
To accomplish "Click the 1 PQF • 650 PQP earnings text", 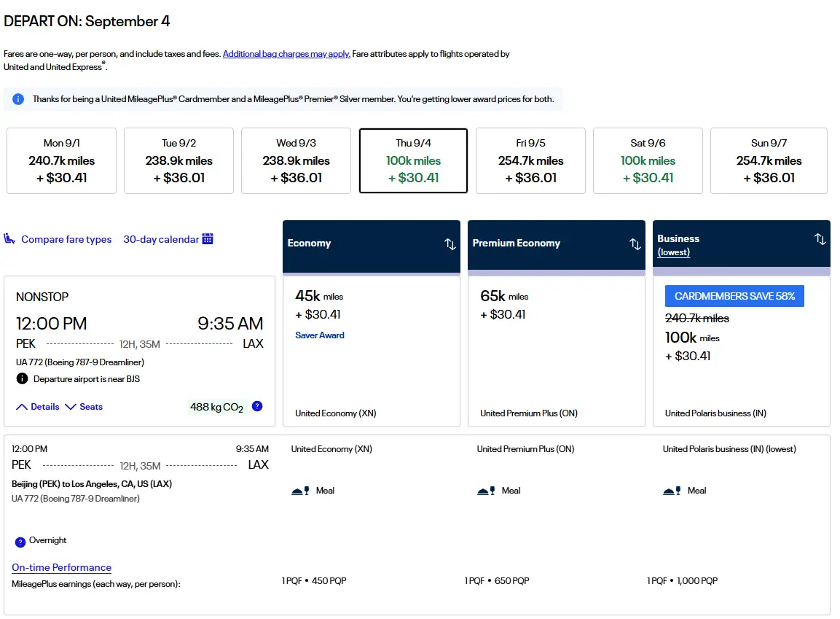I will pyautogui.click(x=497, y=581).
